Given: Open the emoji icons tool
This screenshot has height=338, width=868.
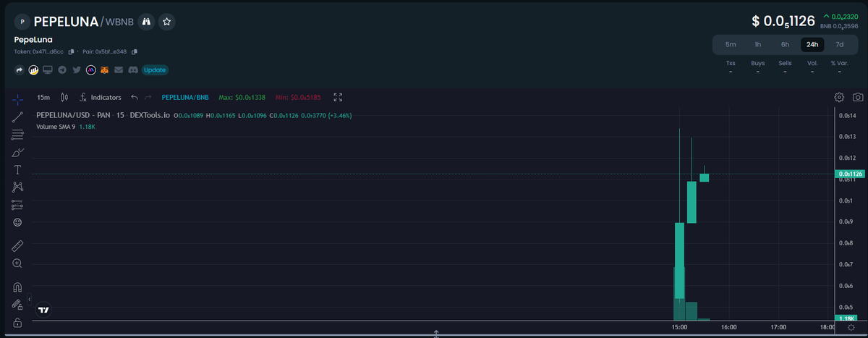Looking at the screenshot, I should (x=17, y=222).
